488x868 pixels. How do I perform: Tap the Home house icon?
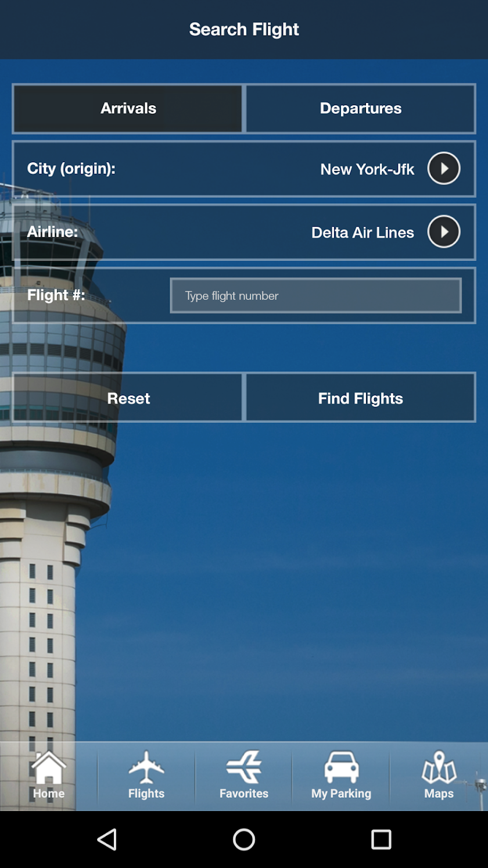49,767
